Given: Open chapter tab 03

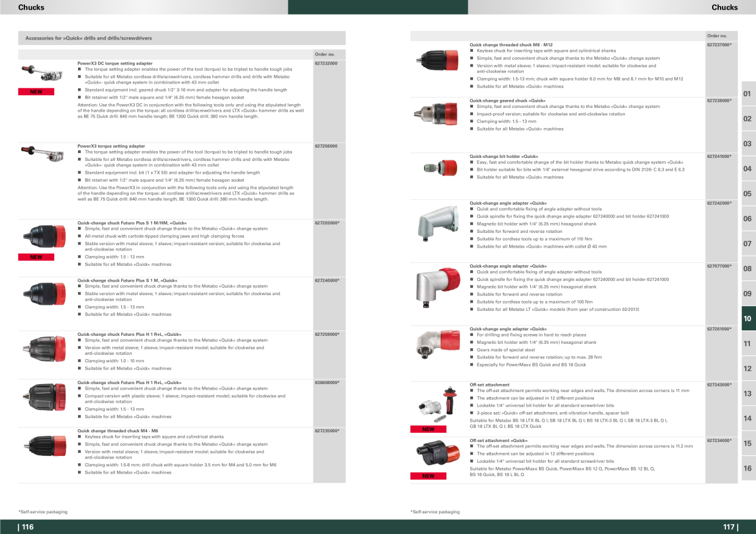Looking at the screenshot, I should point(748,144).
